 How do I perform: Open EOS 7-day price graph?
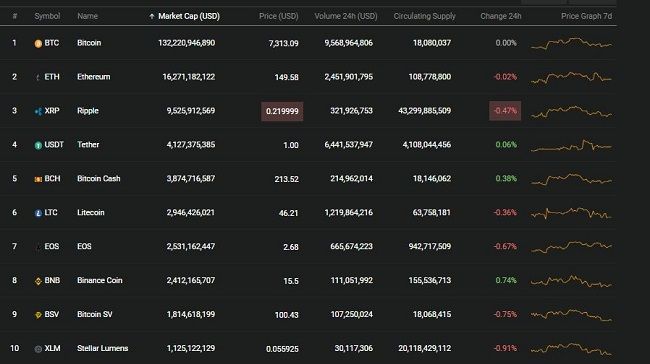[571, 247]
